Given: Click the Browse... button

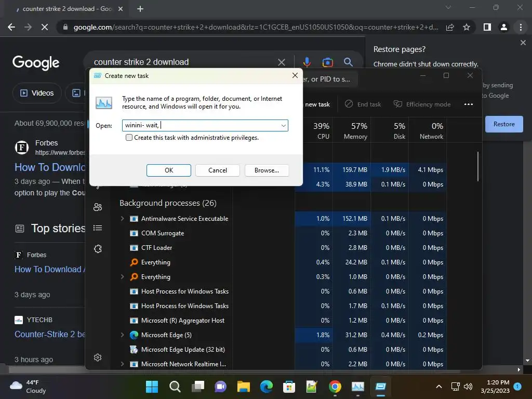Looking at the screenshot, I should 267,170.
